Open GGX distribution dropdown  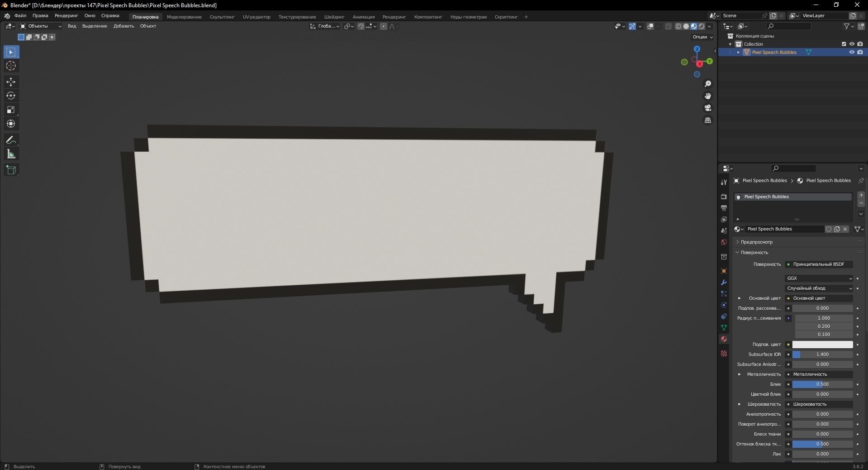(x=819, y=278)
